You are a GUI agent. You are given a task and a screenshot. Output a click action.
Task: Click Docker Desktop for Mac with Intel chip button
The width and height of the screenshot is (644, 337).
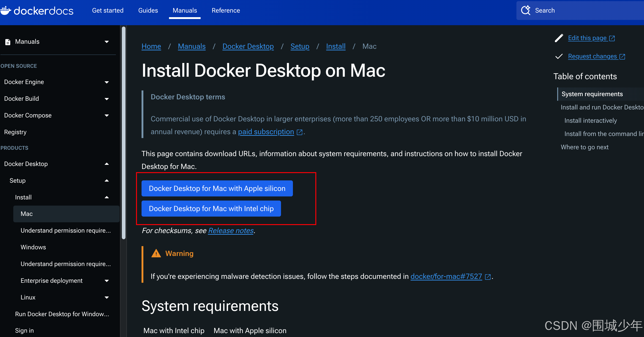pyautogui.click(x=212, y=209)
